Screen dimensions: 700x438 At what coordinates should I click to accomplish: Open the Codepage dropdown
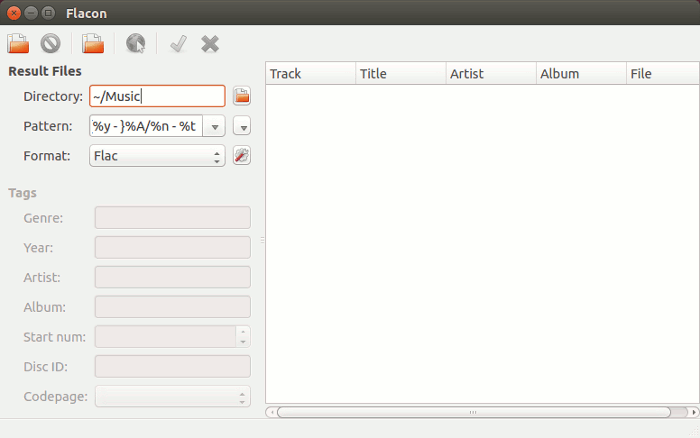click(173, 396)
